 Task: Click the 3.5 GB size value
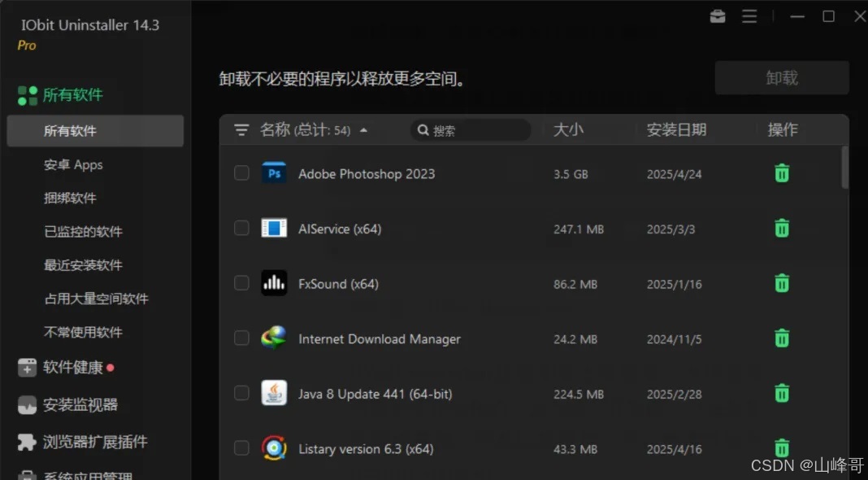pyautogui.click(x=571, y=174)
